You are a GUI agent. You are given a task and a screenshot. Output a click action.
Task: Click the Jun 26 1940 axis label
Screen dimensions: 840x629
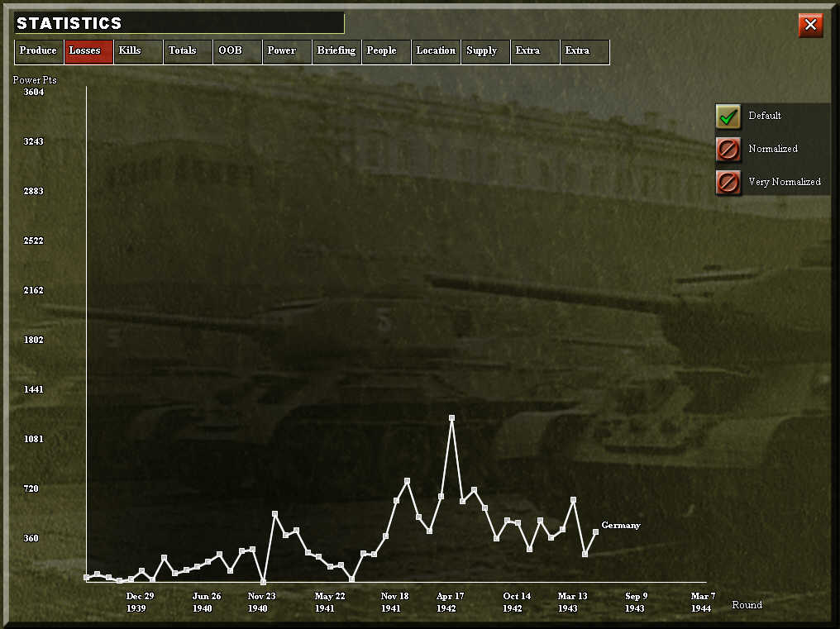206,603
